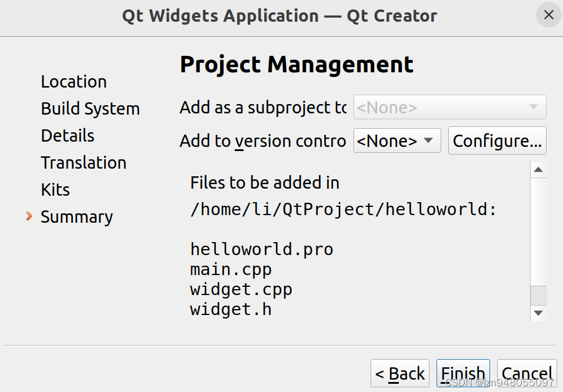Click the arrow marker beside Summary
The height and width of the screenshot is (392, 563).
29,217
